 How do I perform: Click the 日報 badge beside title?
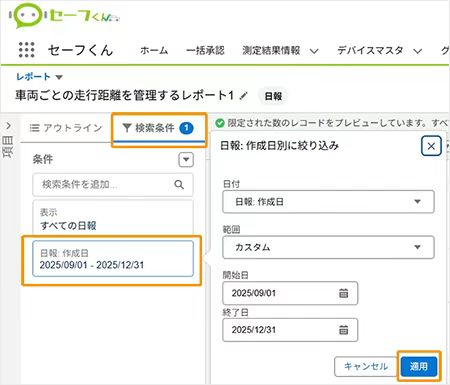[273, 96]
